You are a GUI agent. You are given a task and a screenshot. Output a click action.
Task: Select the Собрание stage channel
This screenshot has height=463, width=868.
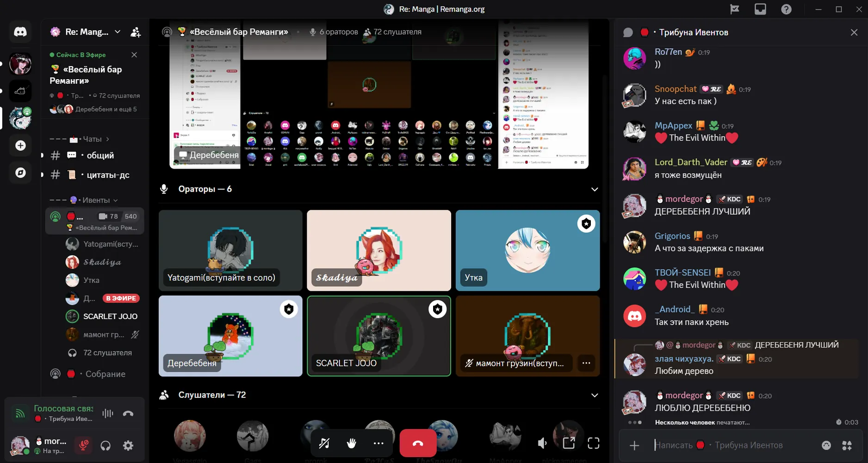click(x=94, y=374)
